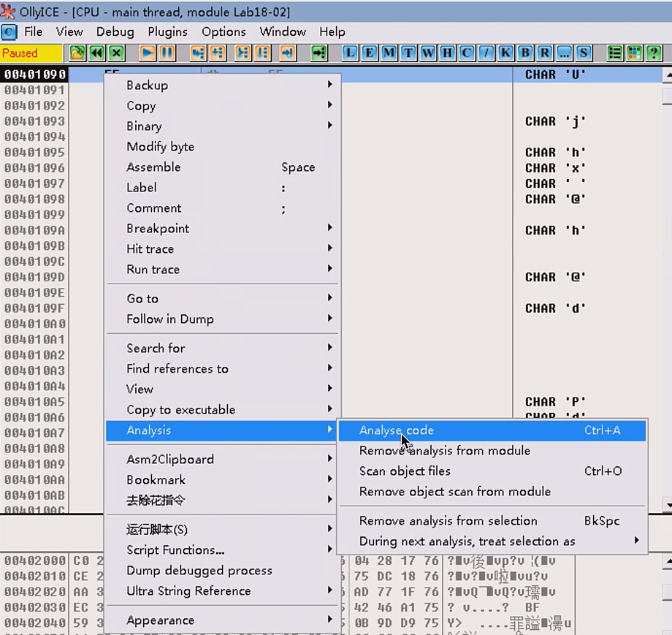Select Scan object files
Image resolution: width=672 pixels, height=635 pixels.
492,471
